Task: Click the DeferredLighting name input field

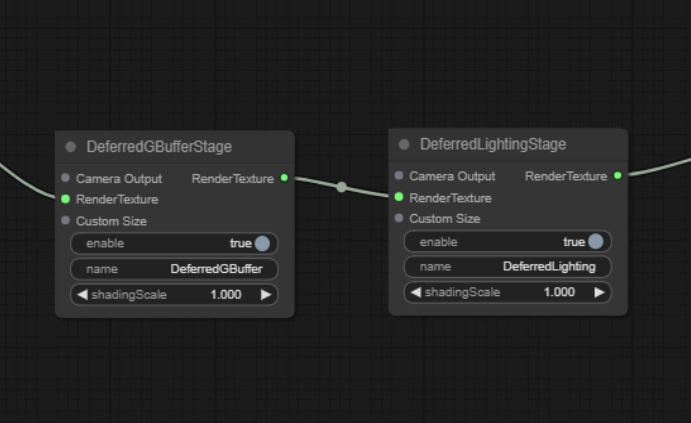Action: click(508, 267)
